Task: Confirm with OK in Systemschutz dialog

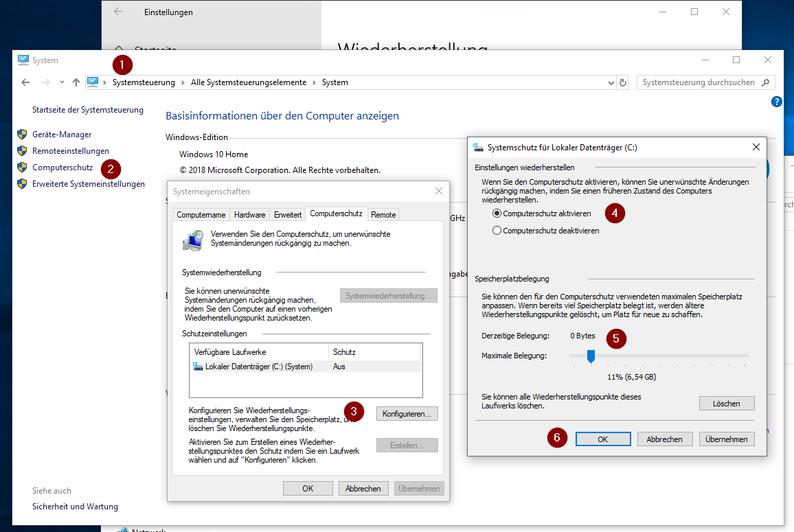Action: click(602, 439)
